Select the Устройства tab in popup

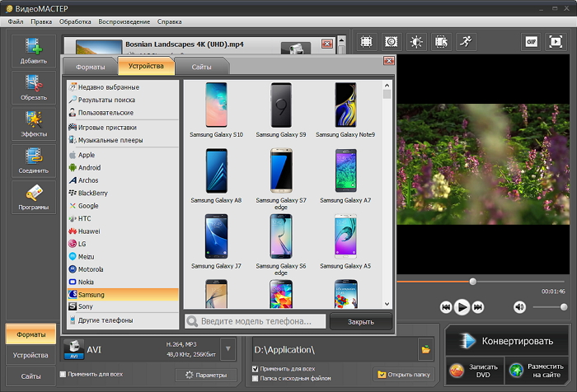click(x=146, y=66)
